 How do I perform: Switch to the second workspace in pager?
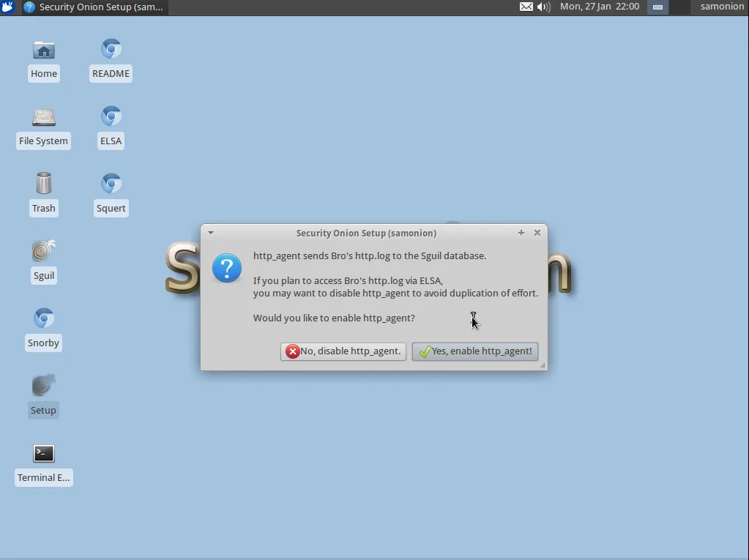click(679, 7)
